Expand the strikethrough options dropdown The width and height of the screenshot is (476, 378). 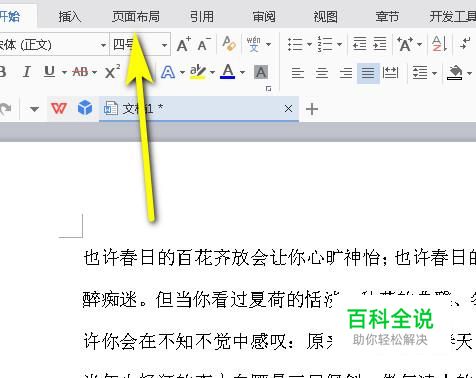pyautogui.click(x=94, y=72)
